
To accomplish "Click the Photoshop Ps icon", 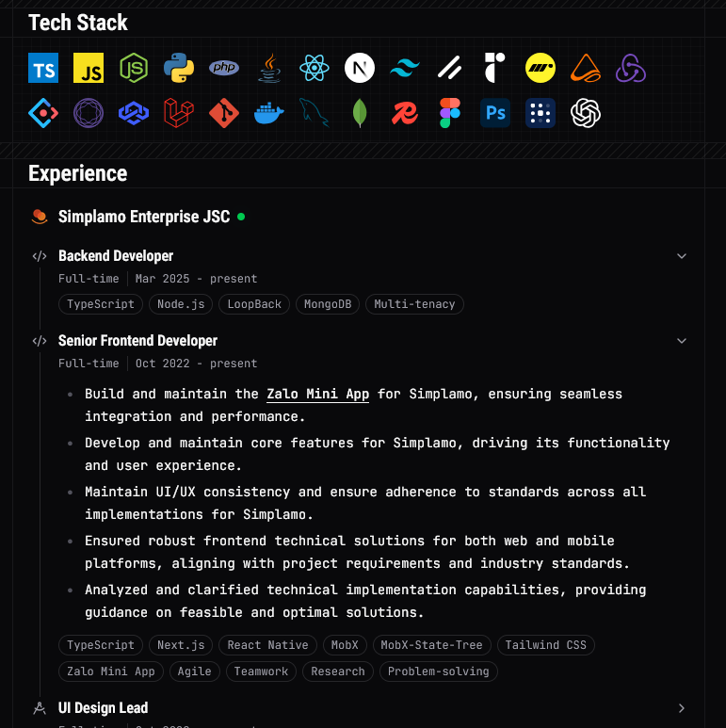I will click(x=495, y=113).
